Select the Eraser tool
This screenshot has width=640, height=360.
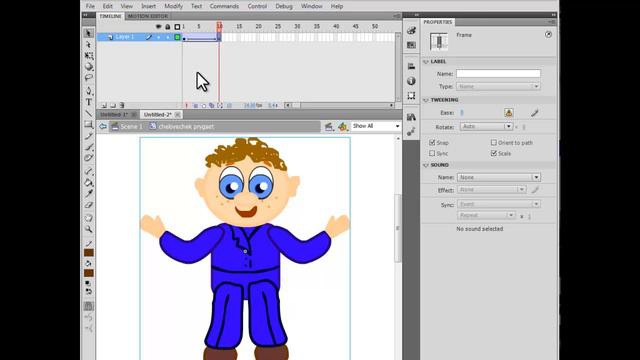pos(89,205)
